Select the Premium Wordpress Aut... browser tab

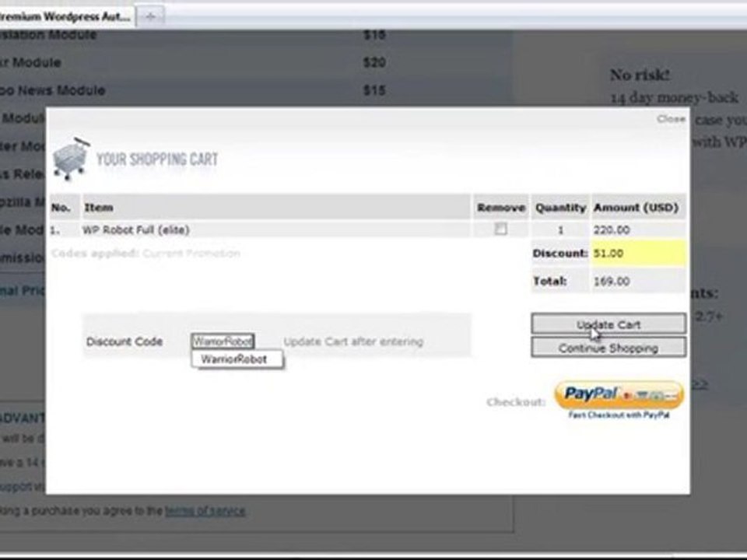pyautogui.click(x=65, y=17)
